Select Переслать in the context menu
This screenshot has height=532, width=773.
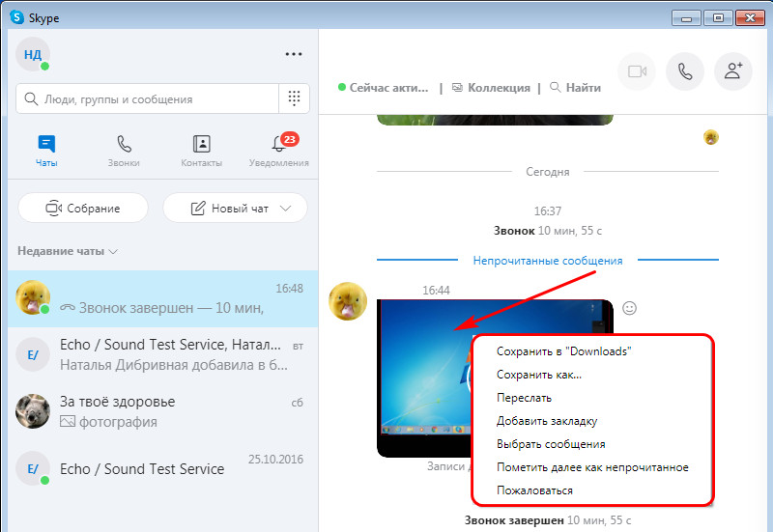click(x=524, y=398)
